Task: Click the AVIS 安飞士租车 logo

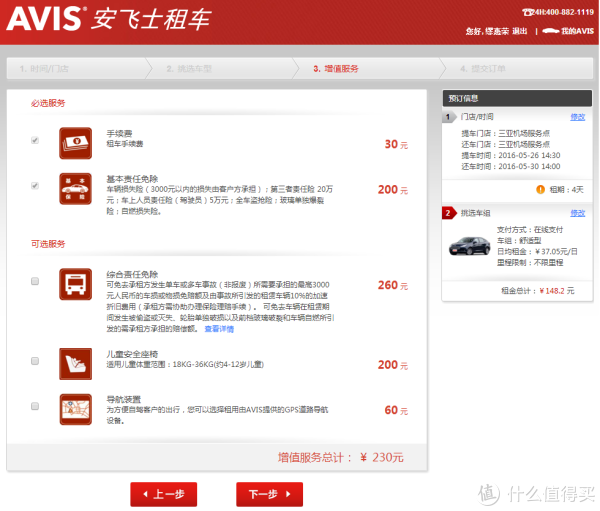Action: tap(108, 18)
